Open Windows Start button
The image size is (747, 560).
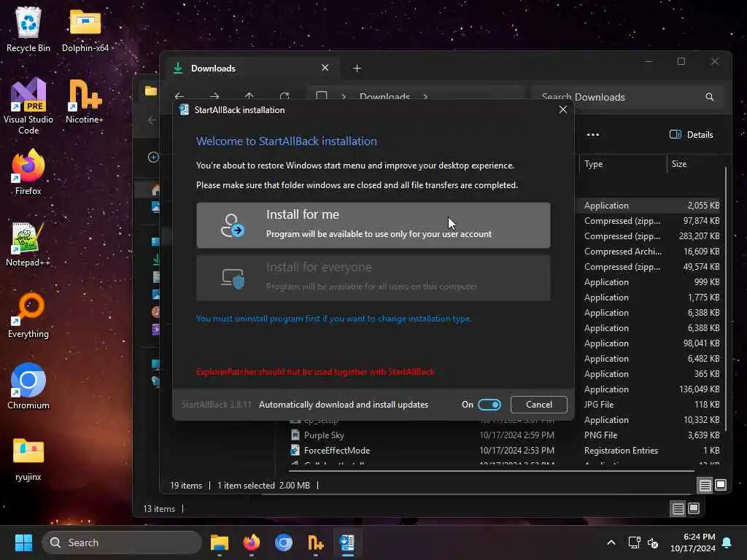[23, 542]
